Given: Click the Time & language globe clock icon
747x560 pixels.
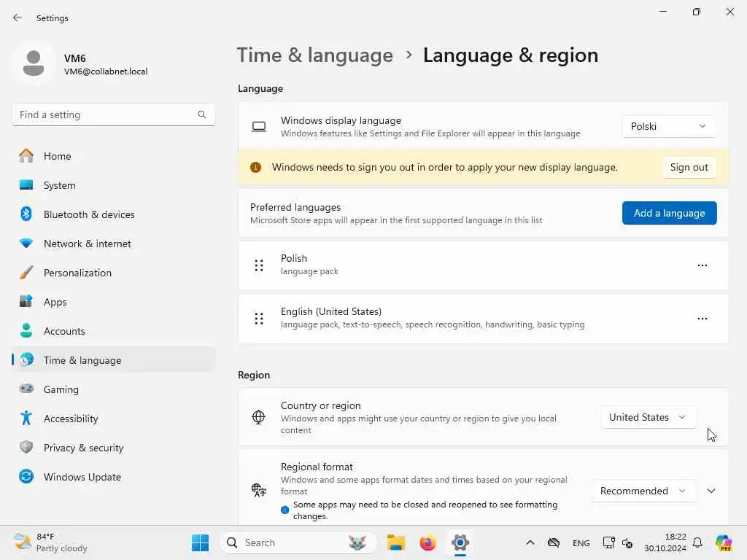Looking at the screenshot, I should (x=27, y=359).
